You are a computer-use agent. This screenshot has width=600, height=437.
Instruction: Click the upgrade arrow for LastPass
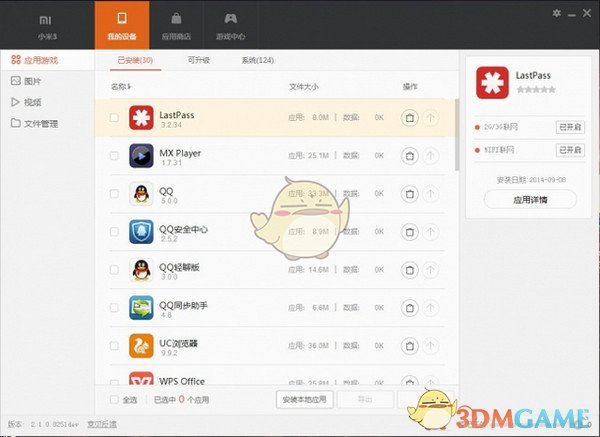pos(430,117)
